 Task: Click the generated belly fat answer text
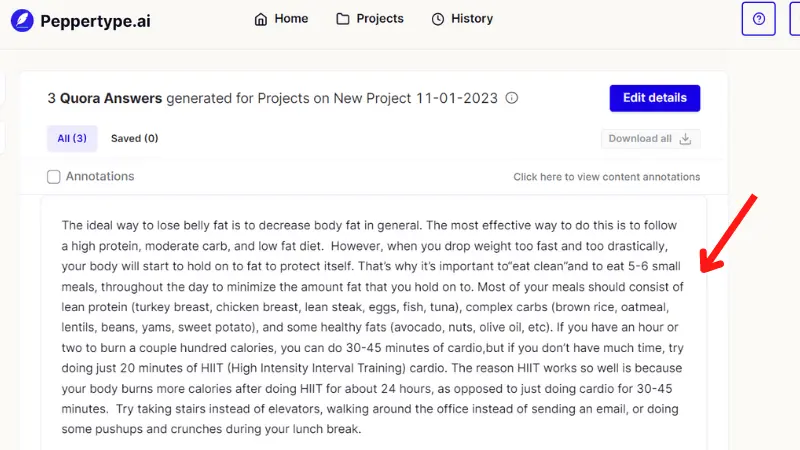point(372,327)
